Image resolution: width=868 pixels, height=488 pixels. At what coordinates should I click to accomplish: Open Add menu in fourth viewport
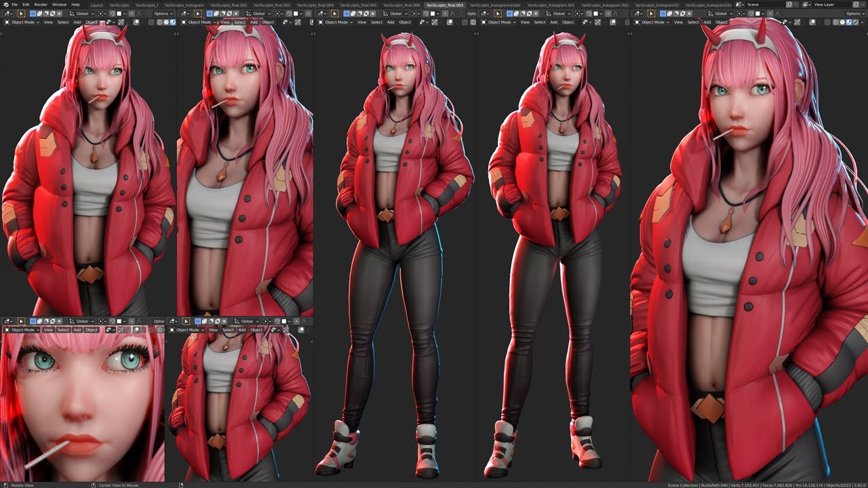tap(554, 22)
